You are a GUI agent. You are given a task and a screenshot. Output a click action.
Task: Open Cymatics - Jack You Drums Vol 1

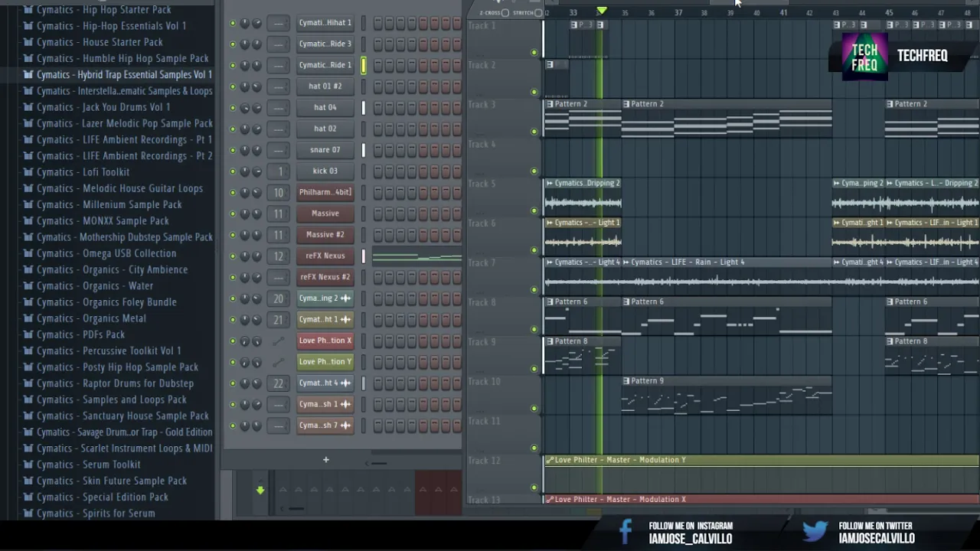click(x=103, y=107)
